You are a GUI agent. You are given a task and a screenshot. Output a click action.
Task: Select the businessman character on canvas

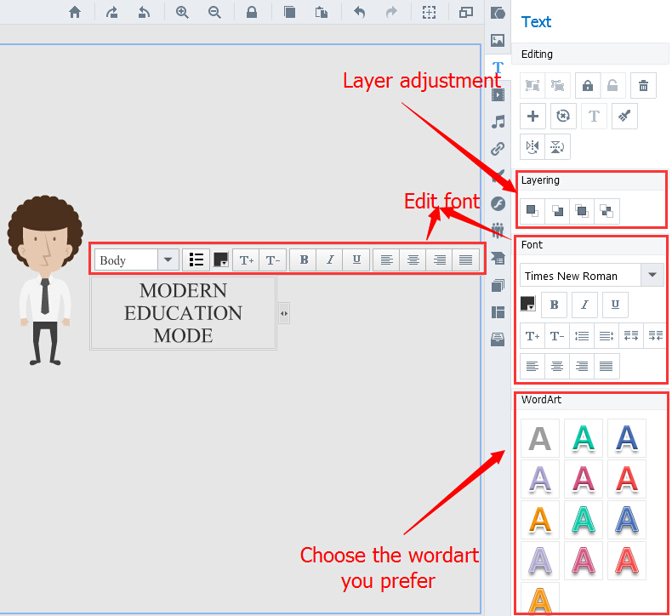click(x=45, y=280)
